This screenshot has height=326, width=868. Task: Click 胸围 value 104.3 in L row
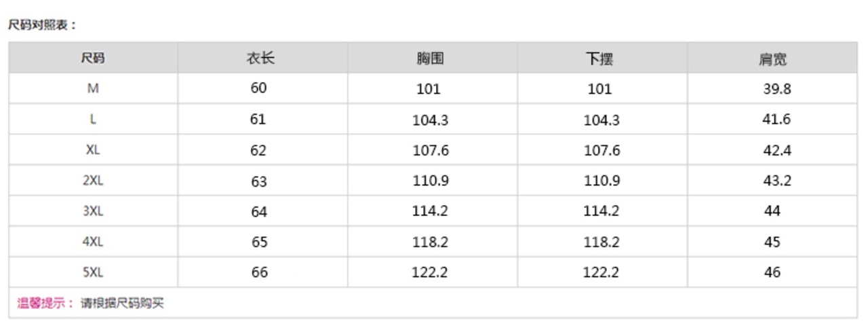(x=430, y=120)
